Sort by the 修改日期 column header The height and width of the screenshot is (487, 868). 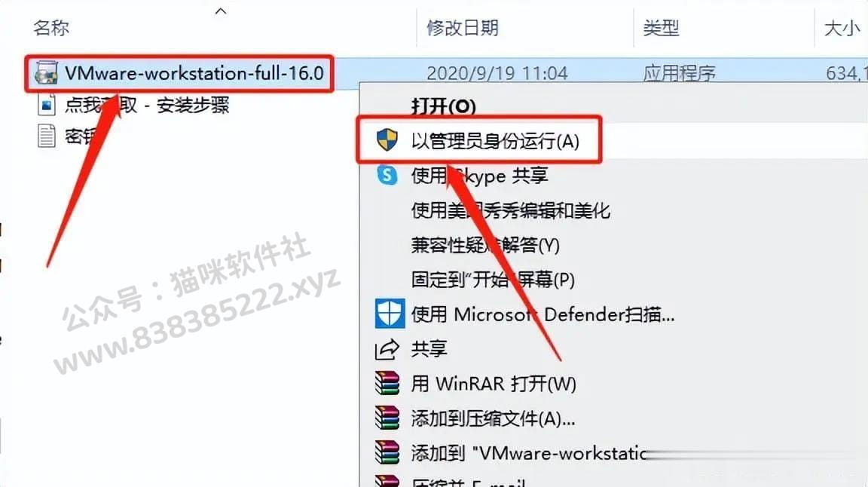[462, 27]
